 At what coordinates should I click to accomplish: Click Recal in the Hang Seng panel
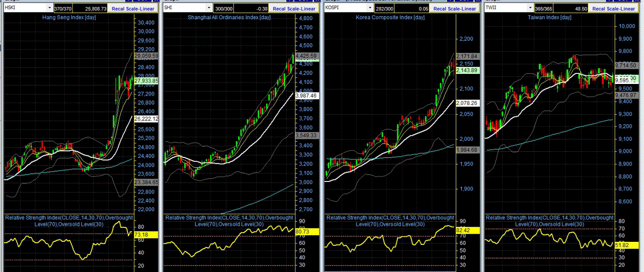(119, 9)
